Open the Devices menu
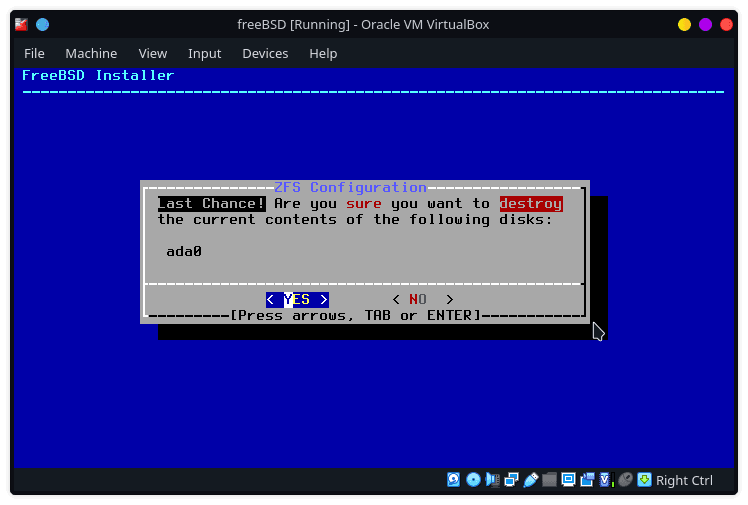This screenshot has width=748, height=505. (265, 53)
